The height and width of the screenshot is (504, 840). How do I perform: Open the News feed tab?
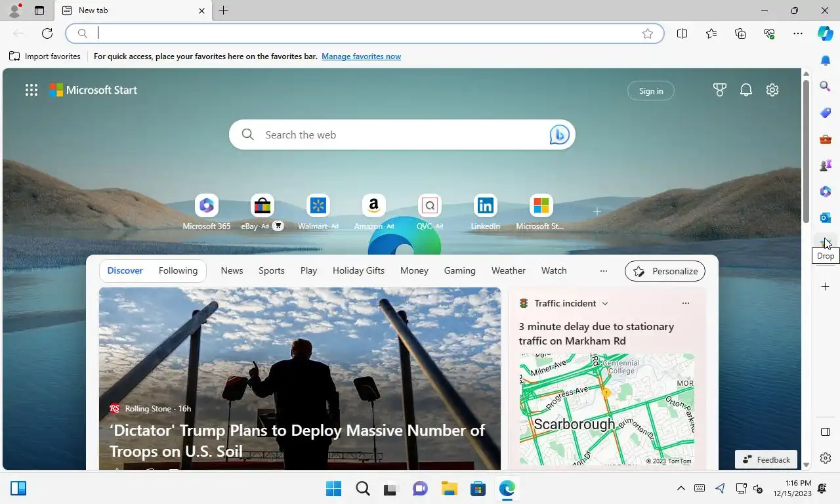point(232,270)
